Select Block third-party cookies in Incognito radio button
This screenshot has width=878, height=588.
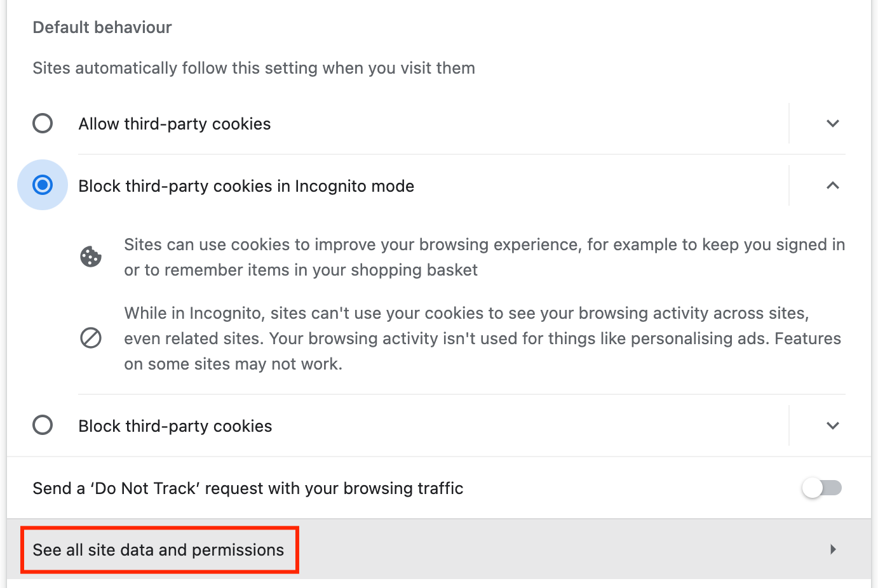pos(43,185)
